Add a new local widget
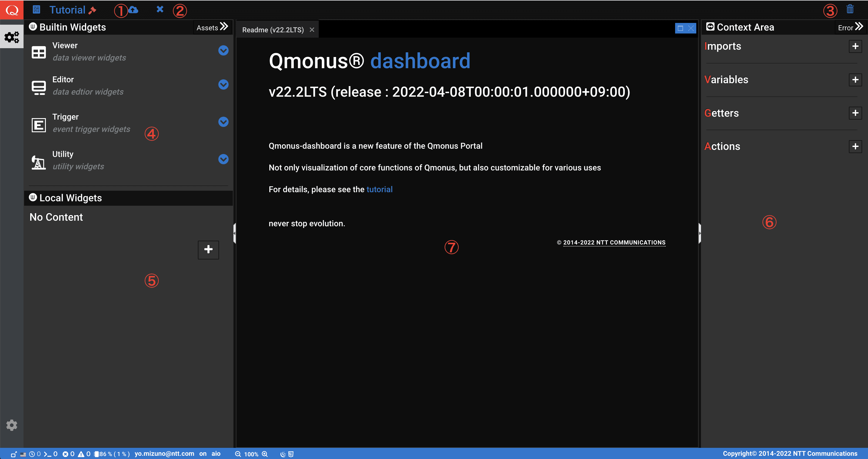 click(208, 249)
